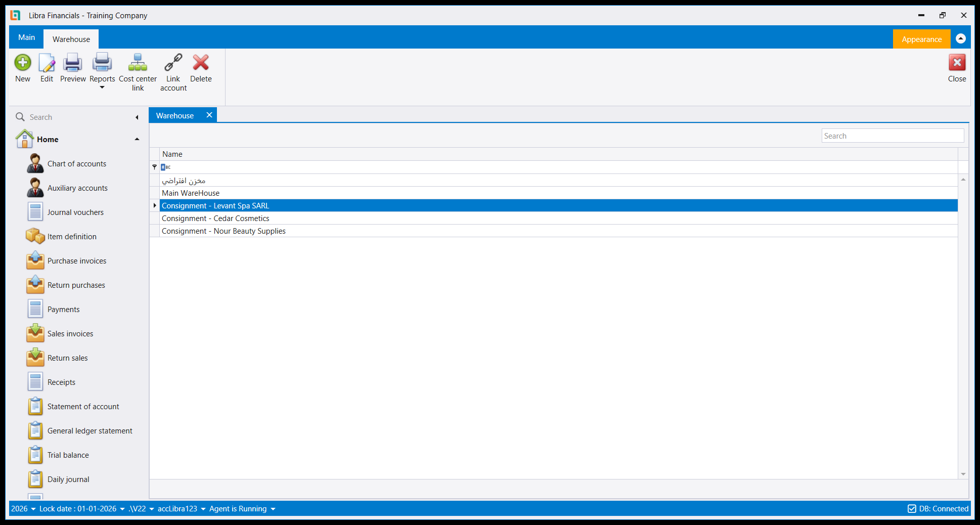The height and width of the screenshot is (525, 980).
Task: Click the Name column header
Action: coord(558,154)
